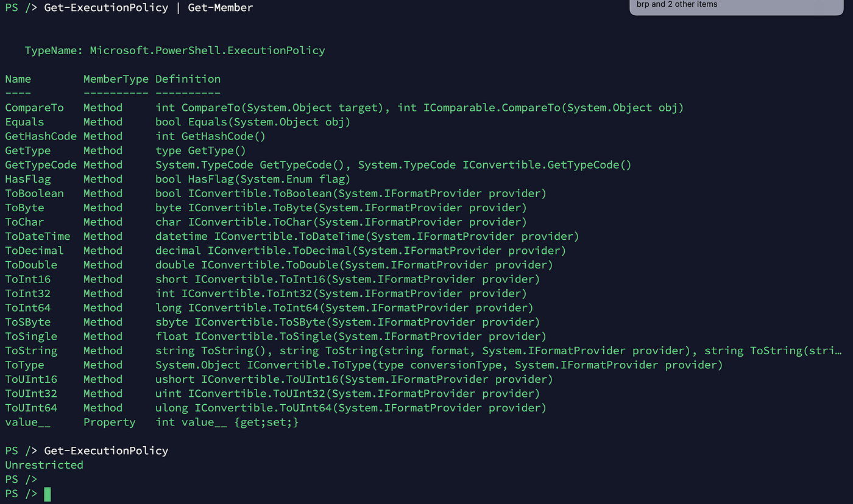Click the 'GetType' method name
The image size is (853, 504).
click(x=28, y=150)
